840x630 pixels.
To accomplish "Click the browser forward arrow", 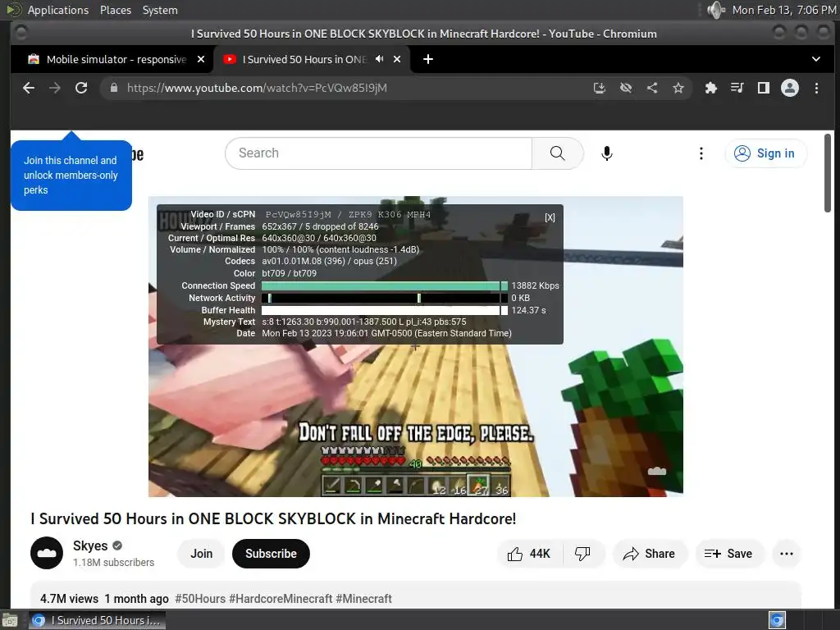I will 55,88.
